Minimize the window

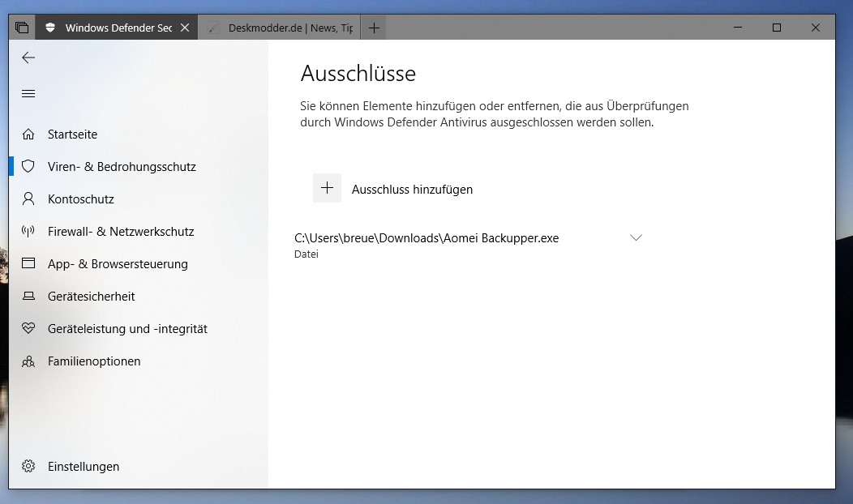click(x=738, y=28)
